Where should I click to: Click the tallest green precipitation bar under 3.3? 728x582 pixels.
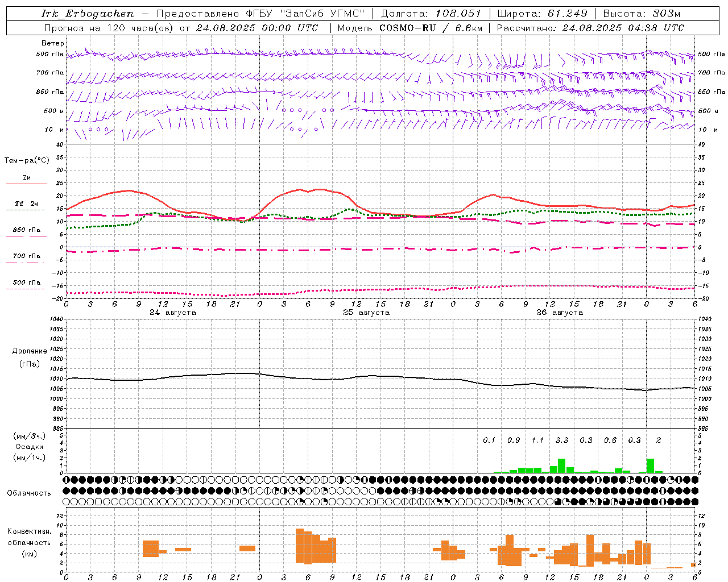(561, 465)
